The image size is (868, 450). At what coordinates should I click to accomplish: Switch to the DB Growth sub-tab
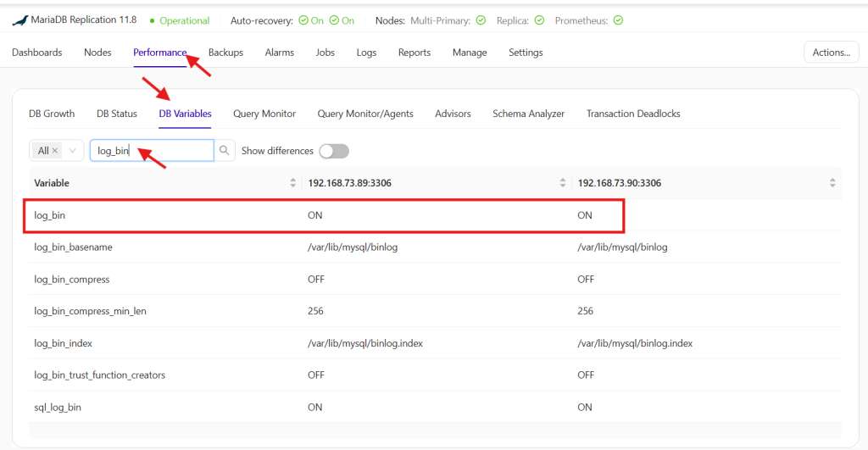point(52,114)
